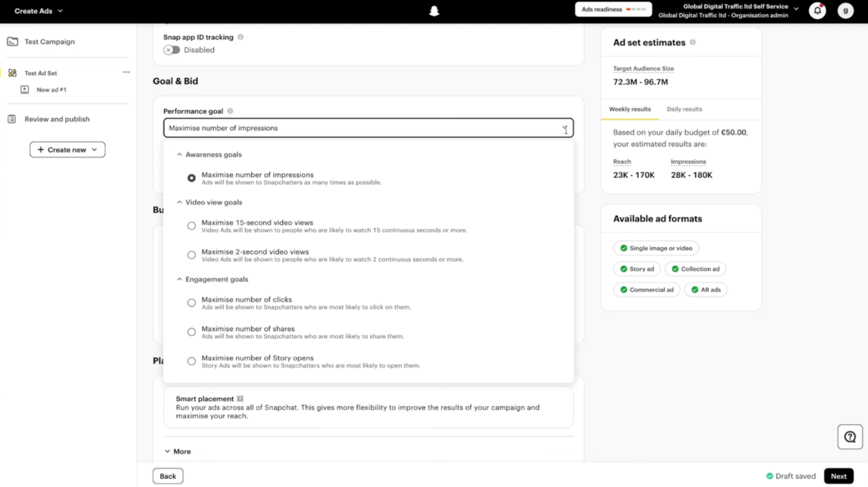The width and height of the screenshot is (868, 487).
Task: Open Test Ad Set options menu
Action: pyautogui.click(x=126, y=72)
